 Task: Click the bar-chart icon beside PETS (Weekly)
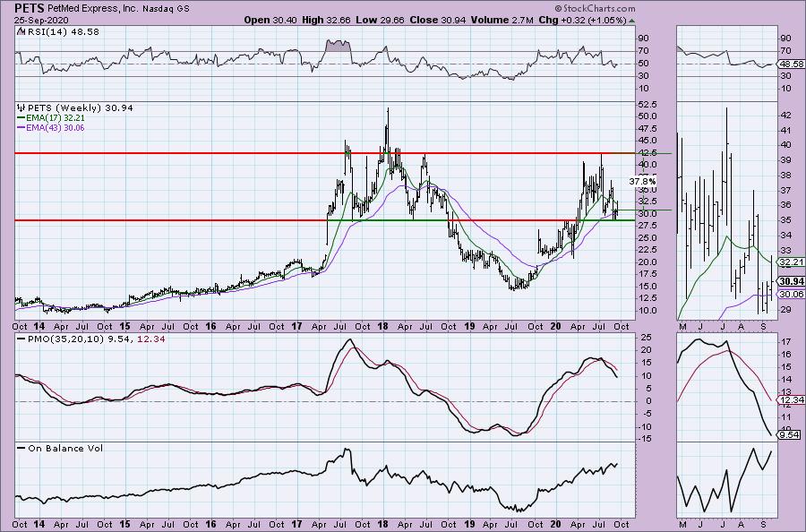21,108
